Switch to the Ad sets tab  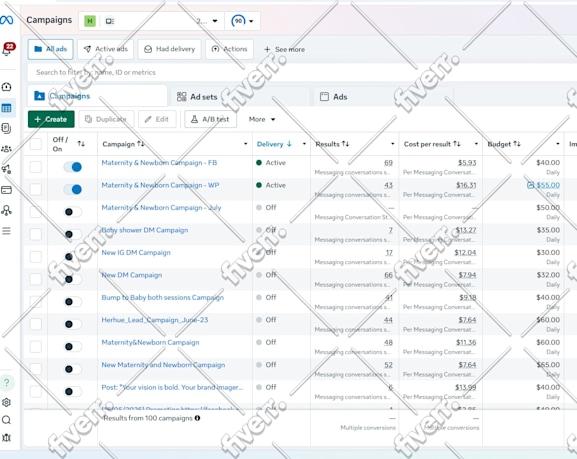[239, 97]
